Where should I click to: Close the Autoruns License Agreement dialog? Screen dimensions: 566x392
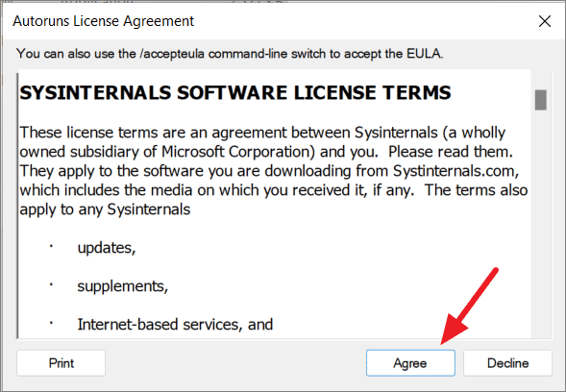tap(544, 21)
